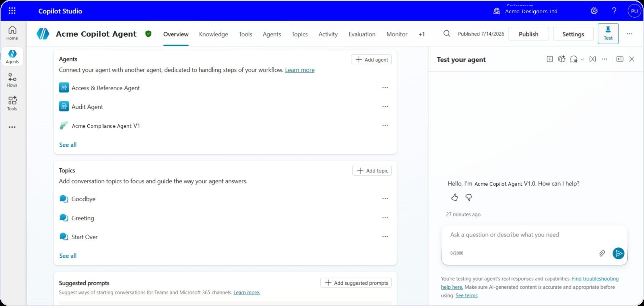
Task: Show more items in left sidebar
Action: pos(12,127)
